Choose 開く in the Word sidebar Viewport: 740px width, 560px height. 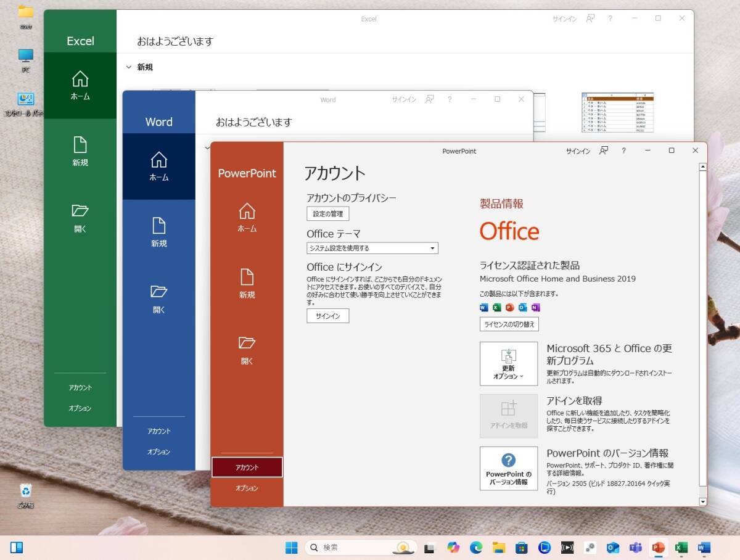pyautogui.click(x=158, y=299)
